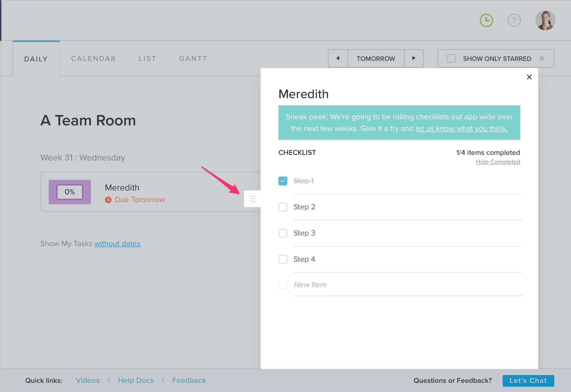Check the Step 2 checkbox
Viewport: 571px width, 392px height.
283,207
